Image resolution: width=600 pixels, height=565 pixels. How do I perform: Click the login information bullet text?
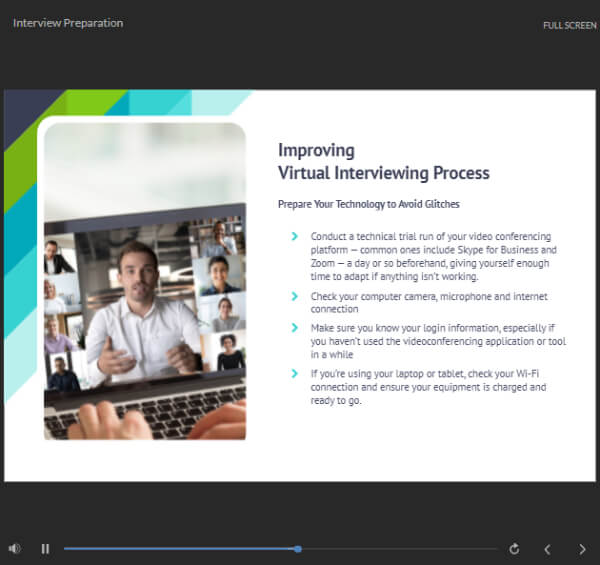[x=438, y=341]
